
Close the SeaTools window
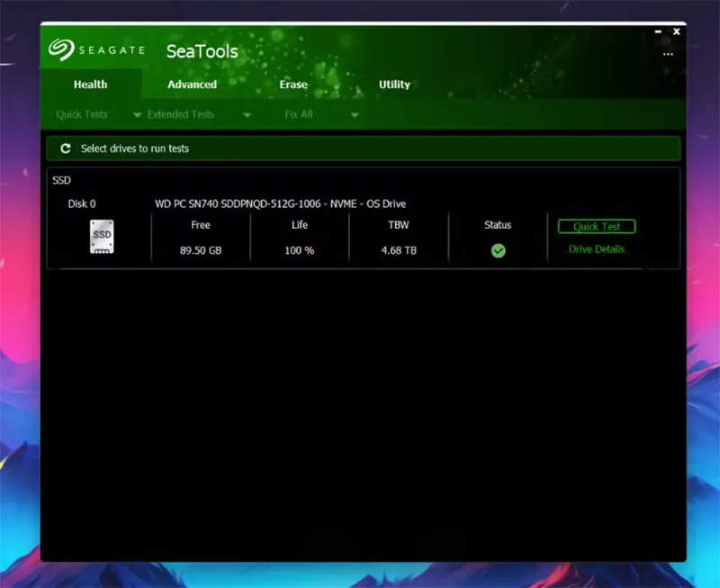(x=677, y=32)
